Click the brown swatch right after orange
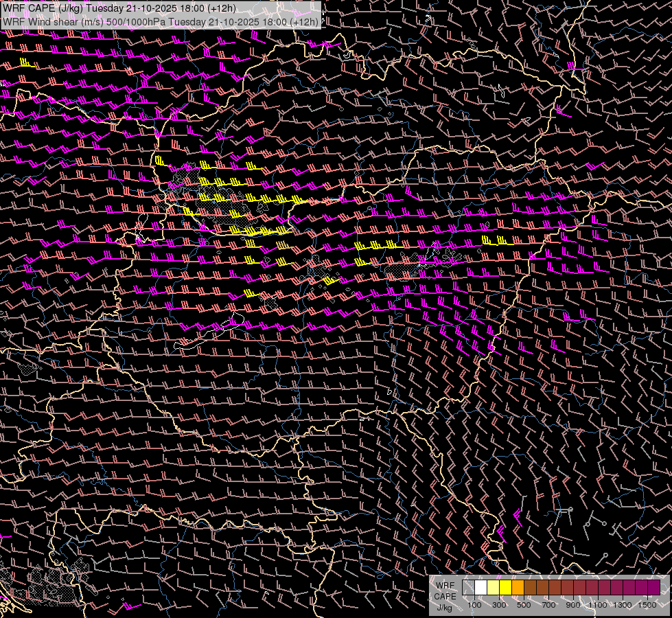672x618 pixels. pos(530,588)
